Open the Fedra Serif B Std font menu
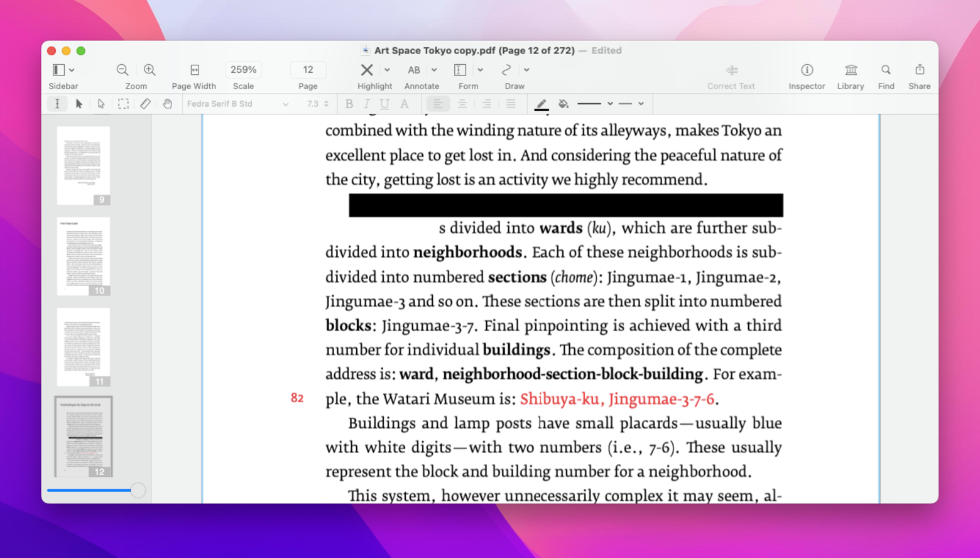This screenshot has height=558, width=980. (237, 104)
